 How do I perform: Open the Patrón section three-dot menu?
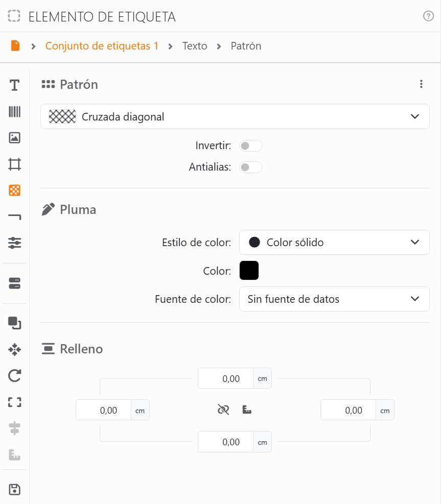click(421, 84)
